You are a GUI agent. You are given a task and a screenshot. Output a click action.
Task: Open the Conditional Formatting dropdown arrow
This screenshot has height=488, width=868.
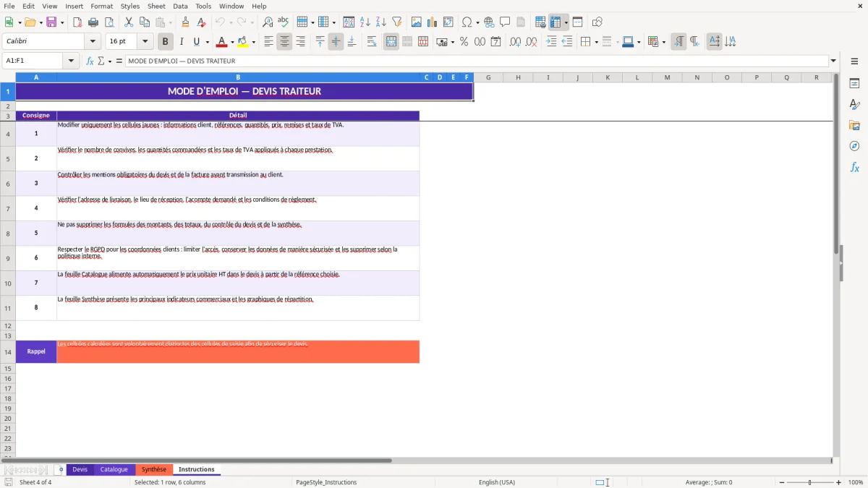pos(663,42)
